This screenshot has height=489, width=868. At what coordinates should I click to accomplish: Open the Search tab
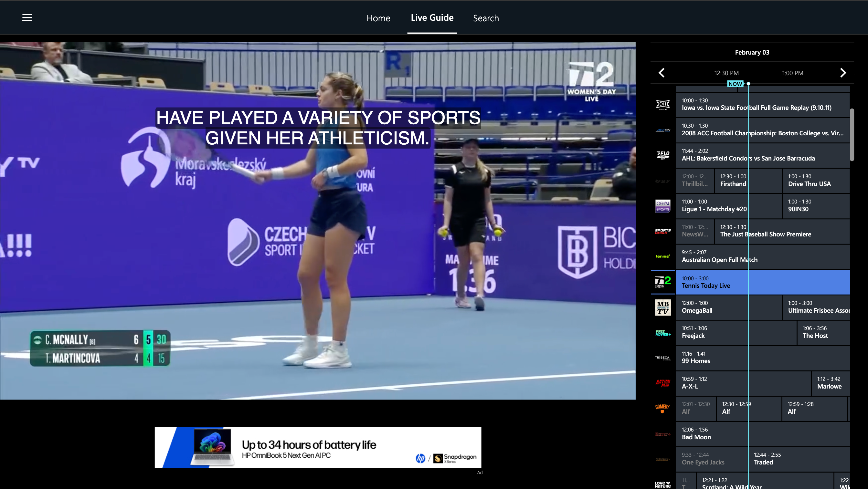coord(486,18)
